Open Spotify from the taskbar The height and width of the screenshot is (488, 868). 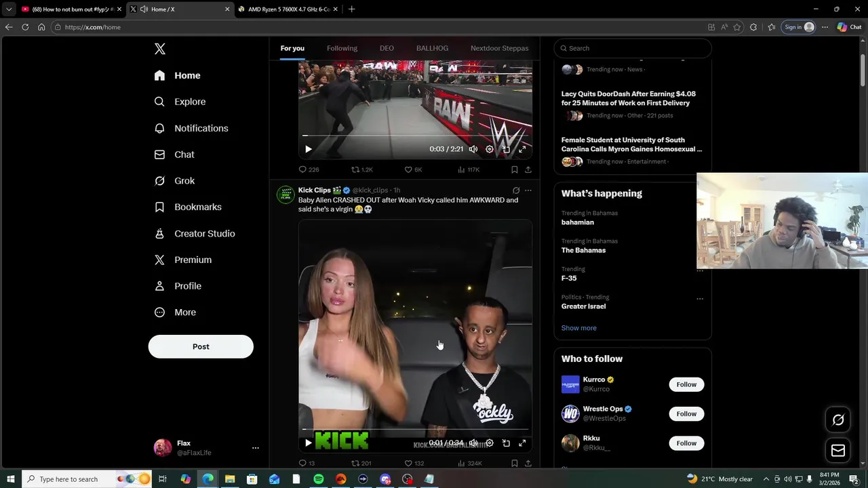tap(319, 479)
